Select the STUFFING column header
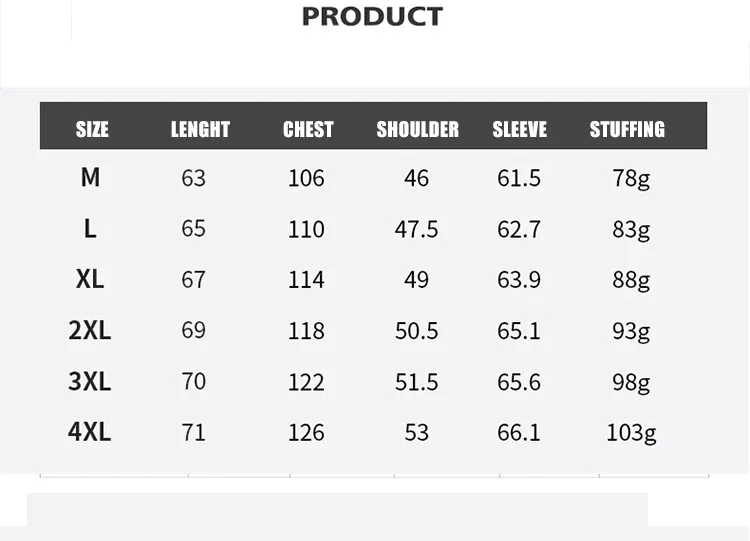750x541 pixels. click(627, 129)
